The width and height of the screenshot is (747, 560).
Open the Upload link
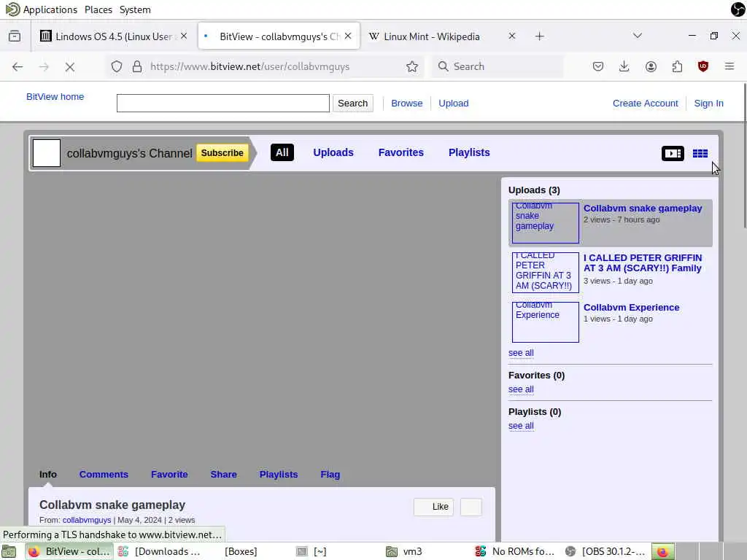point(454,104)
